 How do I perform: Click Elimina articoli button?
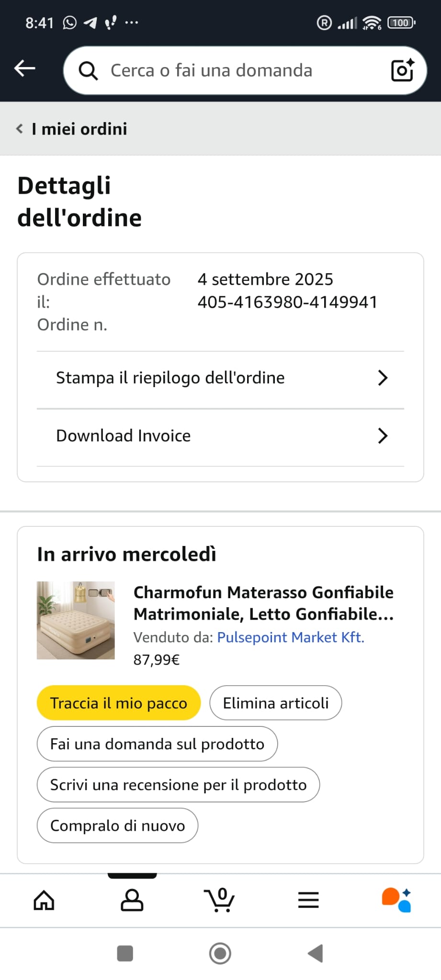click(275, 703)
